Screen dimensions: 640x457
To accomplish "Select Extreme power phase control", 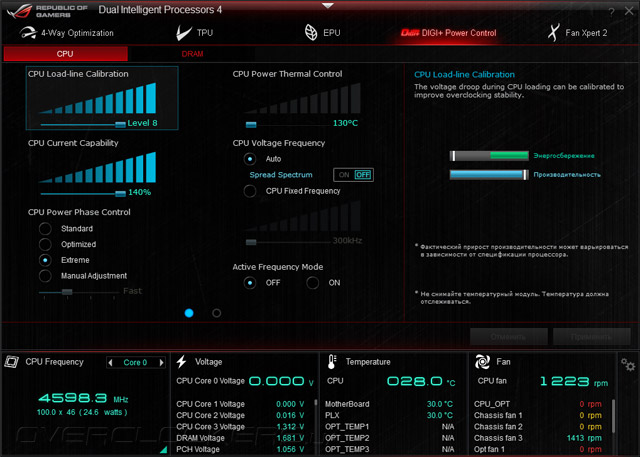I will click(x=45, y=260).
